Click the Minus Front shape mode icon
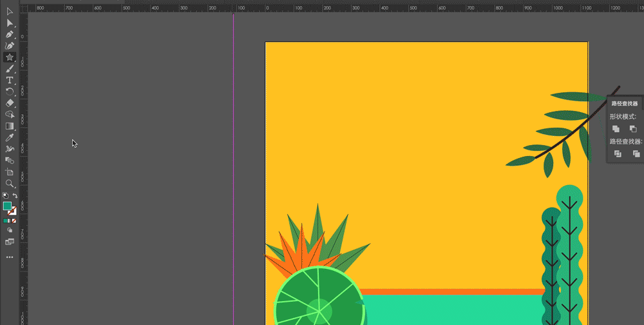Viewport: 644px width, 325px height. 633,129
